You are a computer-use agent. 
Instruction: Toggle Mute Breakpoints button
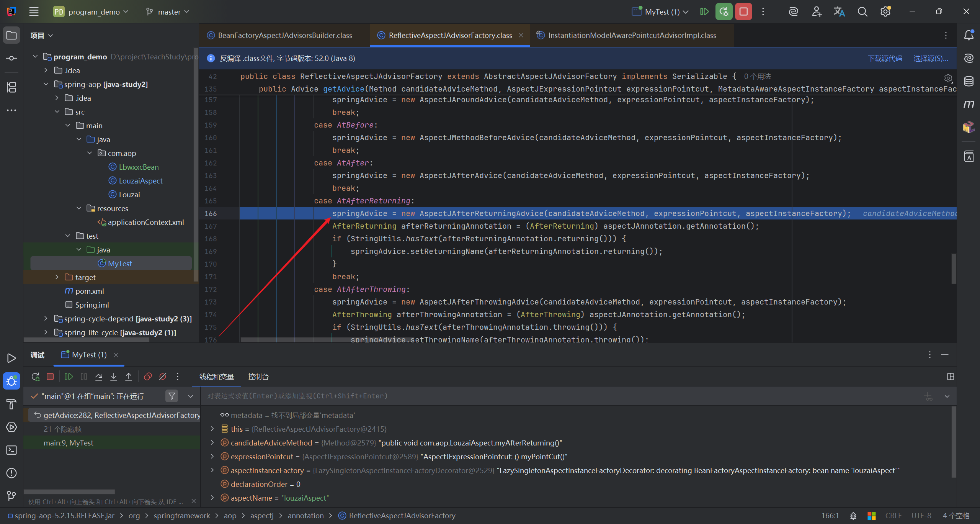(x=163, y=377)
